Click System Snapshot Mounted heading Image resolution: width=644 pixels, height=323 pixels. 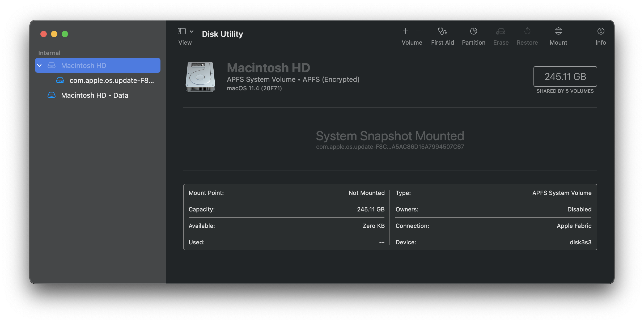[x=390, y=136]
